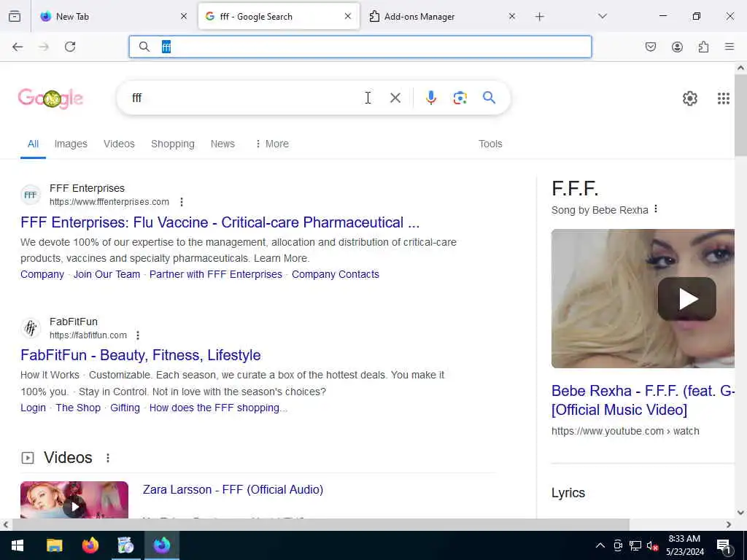Open FFF Enterprises: Flu Vaccine result title

pyautogui.click(x=220, y=222)
